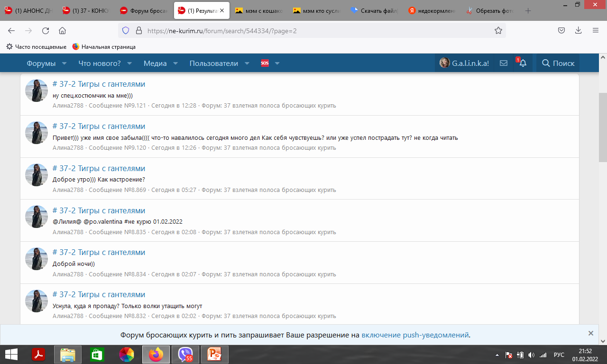Open the Firefox home page button

click(62, 30)
